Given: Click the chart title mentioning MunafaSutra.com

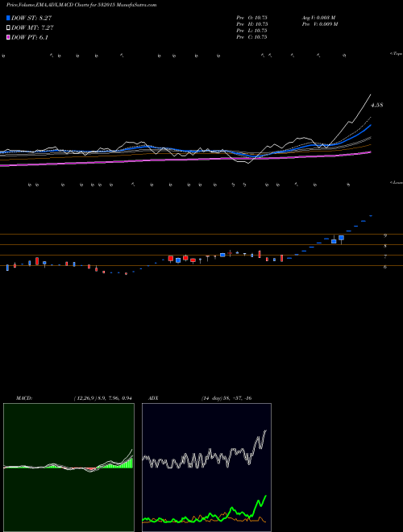Looking at the screenshot, I should [81, 5].
